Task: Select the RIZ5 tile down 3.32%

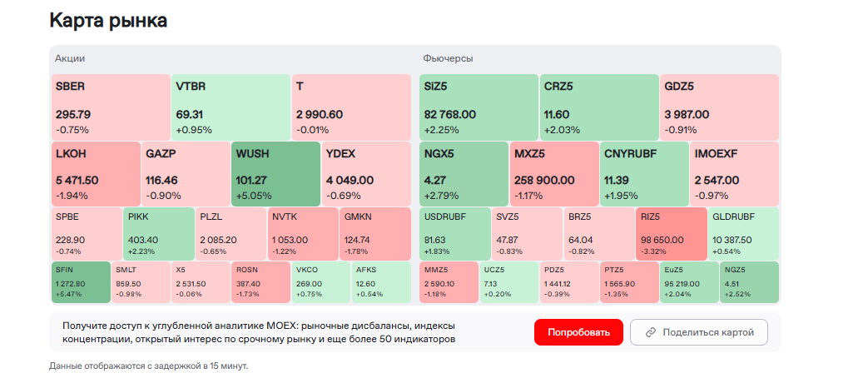Action: tap(670, 232)
